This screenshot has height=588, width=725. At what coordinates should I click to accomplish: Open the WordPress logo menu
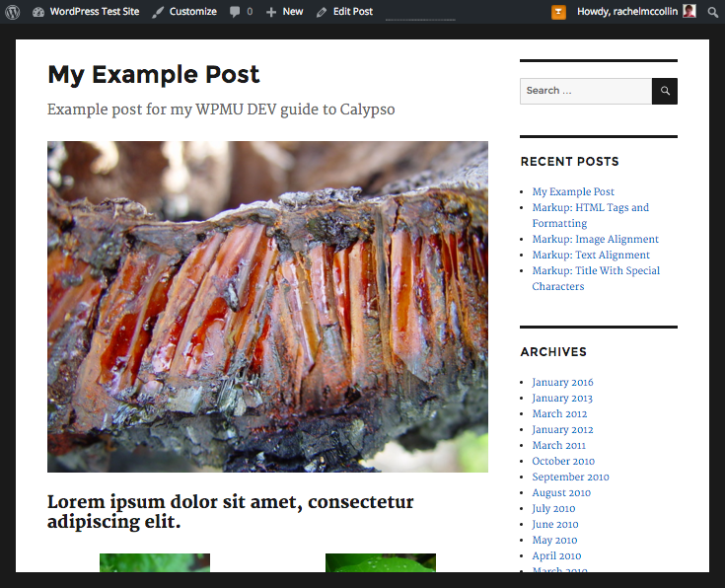(x=13, y=12)
